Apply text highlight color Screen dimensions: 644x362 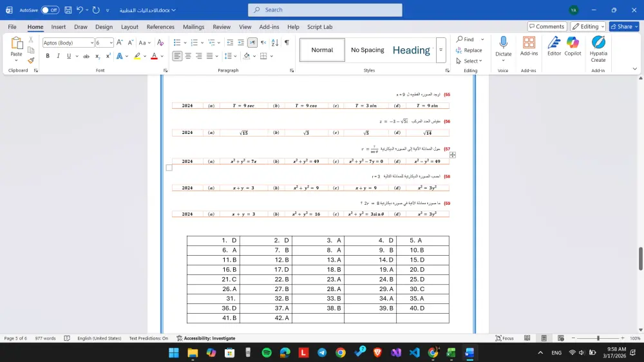pos(137,56)
